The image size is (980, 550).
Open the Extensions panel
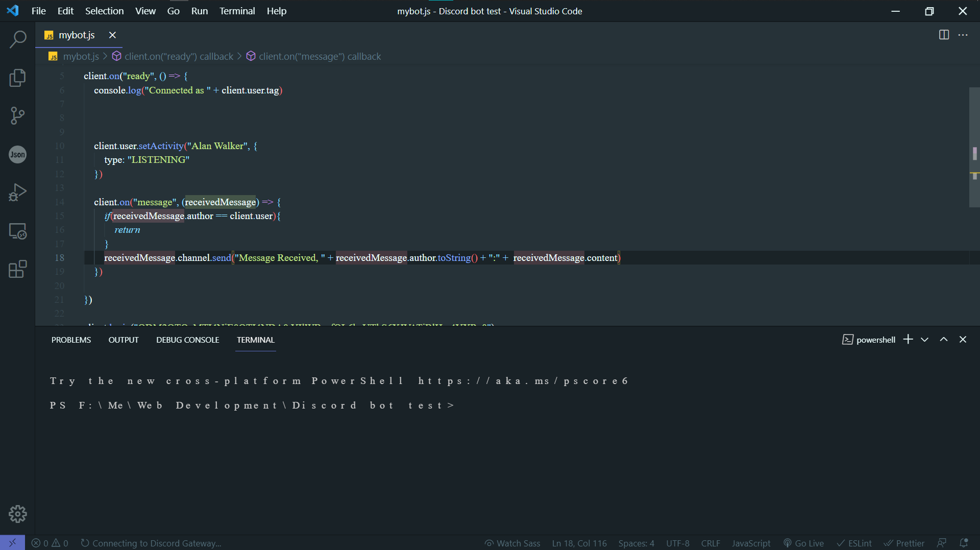[18, 269]
